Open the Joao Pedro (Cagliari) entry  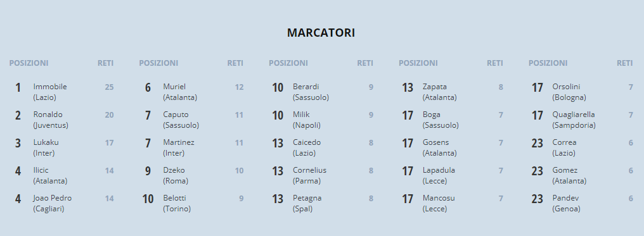pos(61,203)
